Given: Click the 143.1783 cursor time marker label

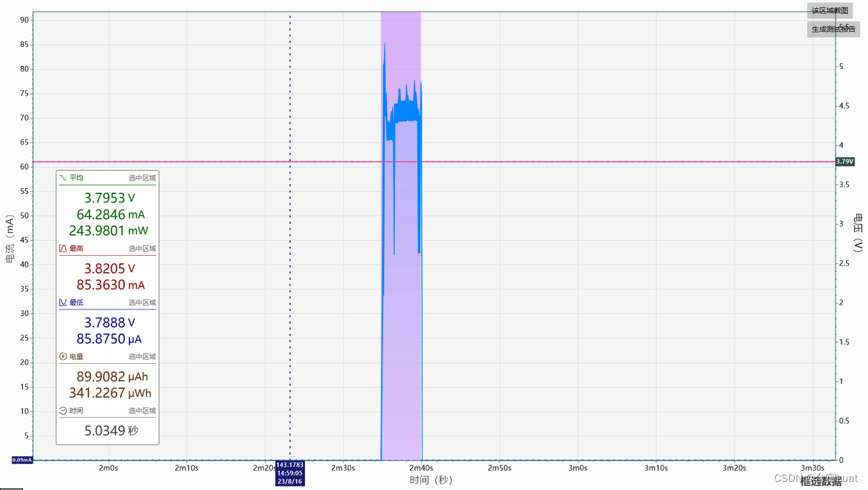Looking at the screenshot, I should 290,473.
